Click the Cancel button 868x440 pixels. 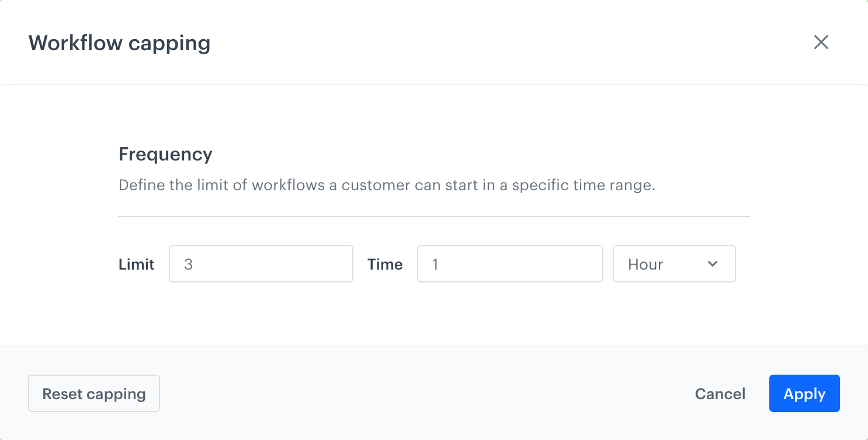720,393
